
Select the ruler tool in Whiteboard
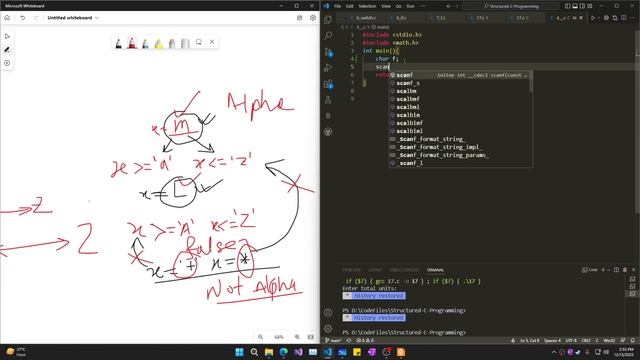click(x=185, y=43)
